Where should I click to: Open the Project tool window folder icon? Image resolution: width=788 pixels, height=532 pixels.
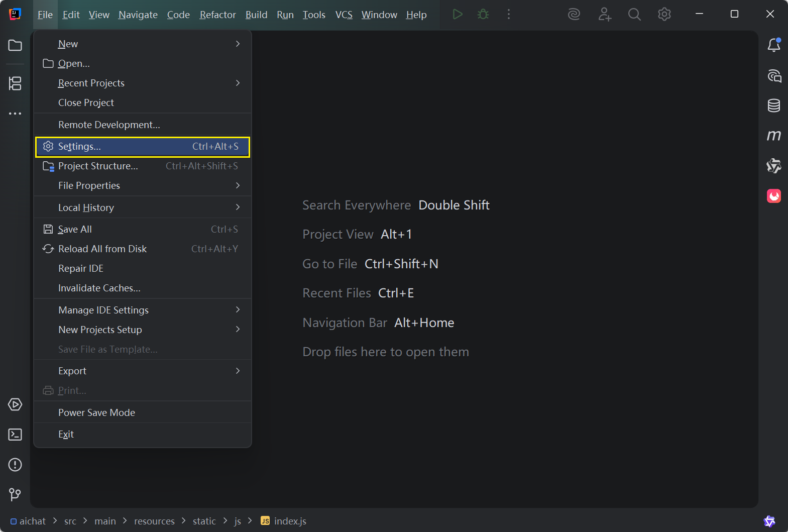tap(15, 45)
